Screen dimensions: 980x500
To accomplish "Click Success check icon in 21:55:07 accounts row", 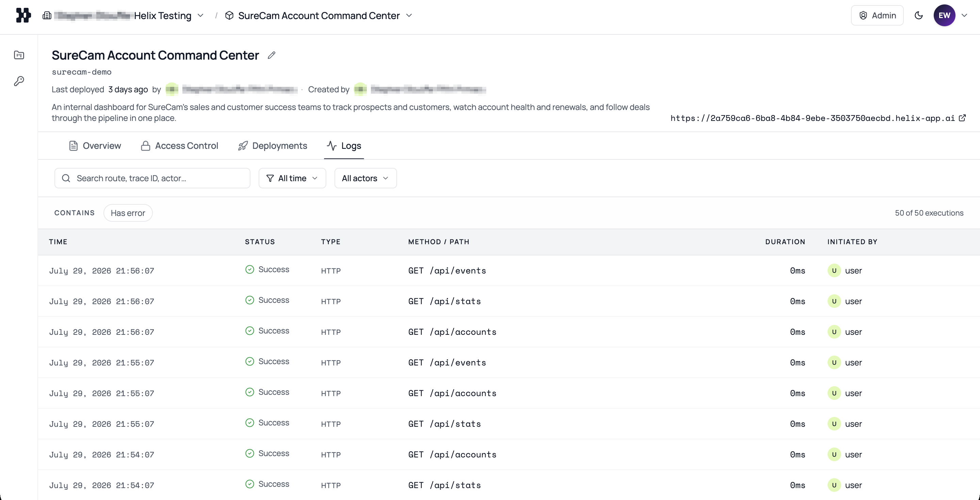I will pyautogui.click(x=249, y=392).
